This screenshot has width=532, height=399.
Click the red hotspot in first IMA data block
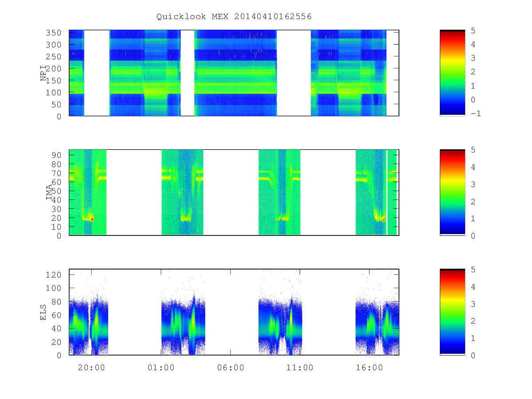[92, 219]
